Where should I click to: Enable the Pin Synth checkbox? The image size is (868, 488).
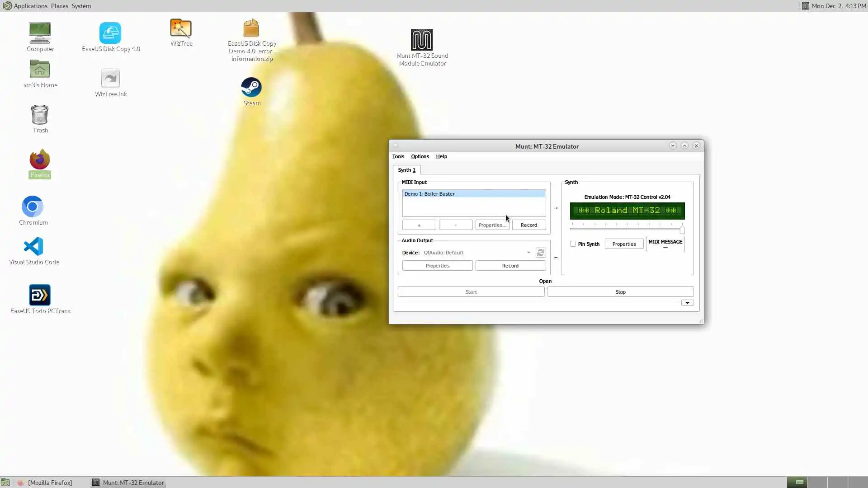point(573,244)
